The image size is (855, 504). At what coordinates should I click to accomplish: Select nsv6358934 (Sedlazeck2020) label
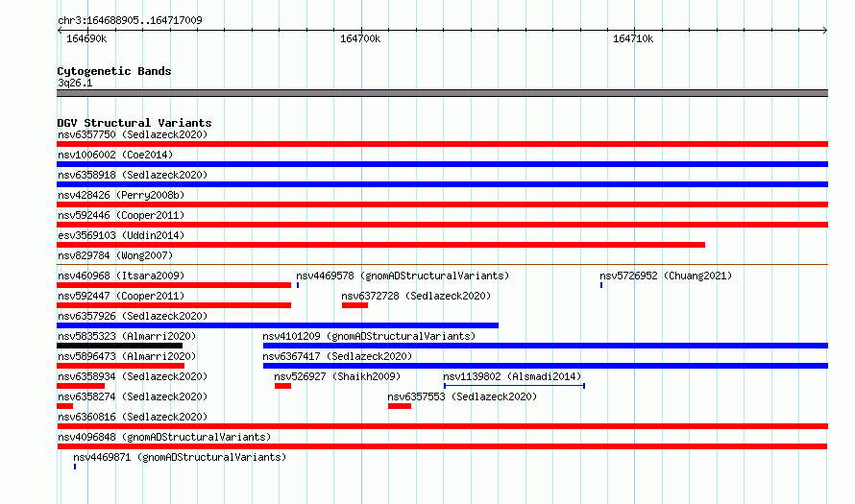(x=133, y=376)
